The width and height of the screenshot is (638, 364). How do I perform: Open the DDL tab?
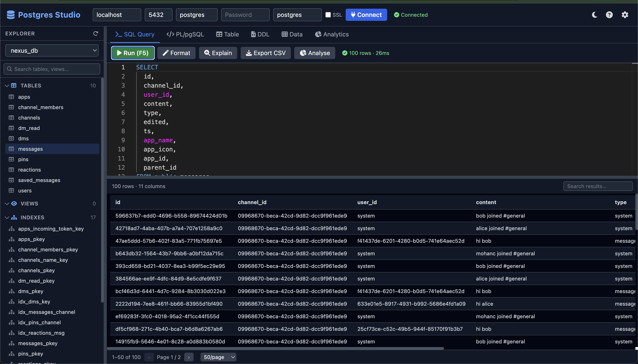(260, 34)
